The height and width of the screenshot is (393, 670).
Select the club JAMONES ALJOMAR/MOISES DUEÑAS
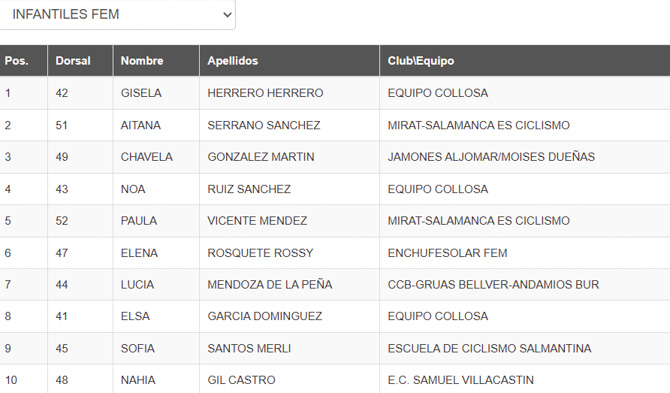[x=491, y=157]
